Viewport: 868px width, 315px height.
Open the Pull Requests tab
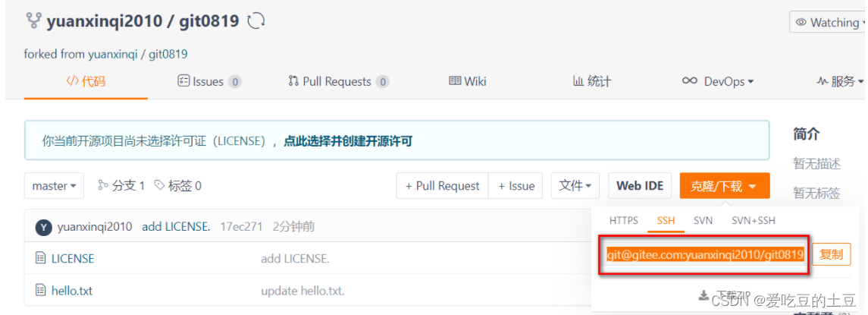339,81
